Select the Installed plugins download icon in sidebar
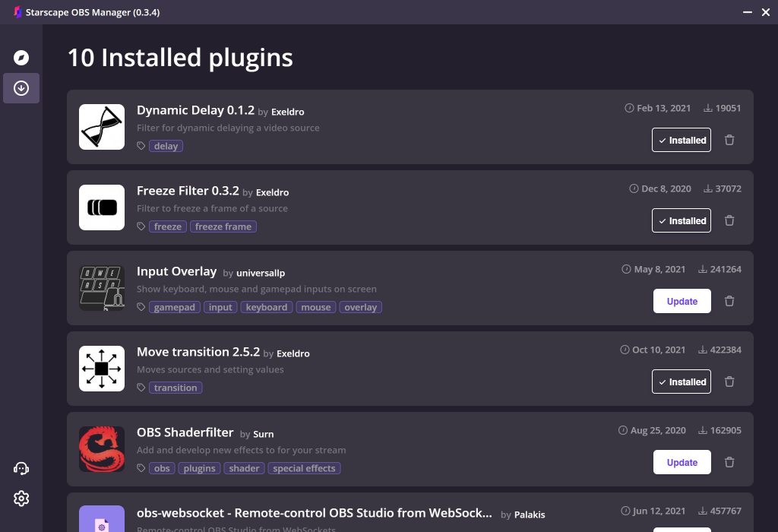The image size is (778, 532). pos(21,87)
